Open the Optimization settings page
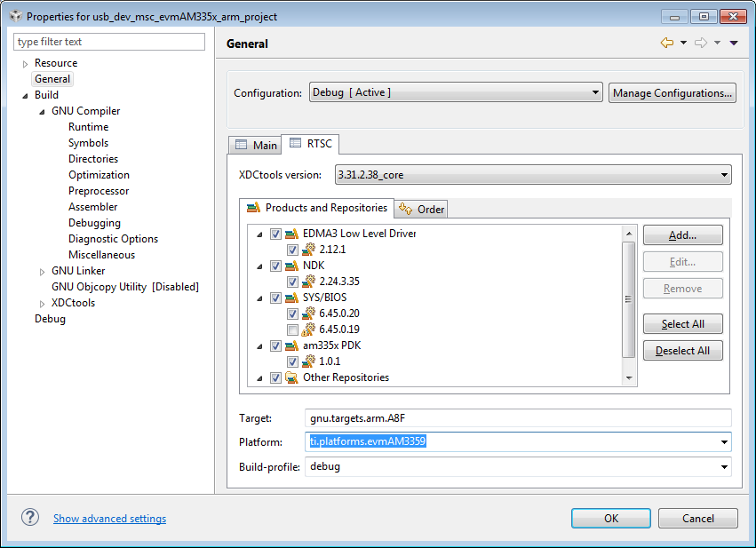 coord(99,175)
